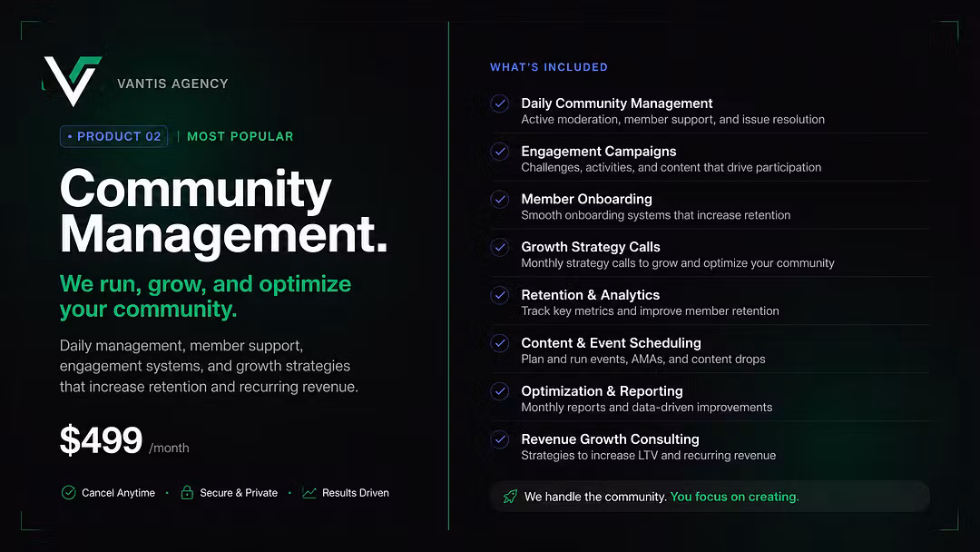Click the Retention & Analytics title
Screen dimensions: 980x552
click(x=591, y=295)
